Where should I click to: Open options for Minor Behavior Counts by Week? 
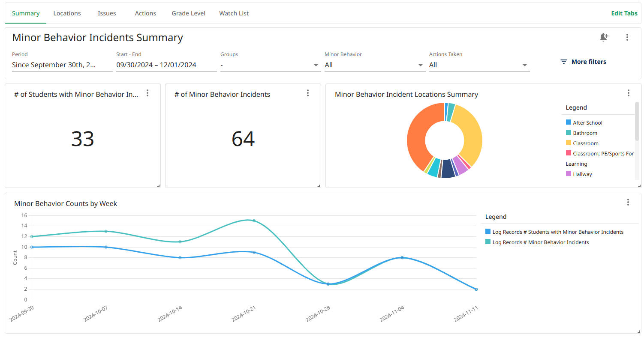[628, 202]
